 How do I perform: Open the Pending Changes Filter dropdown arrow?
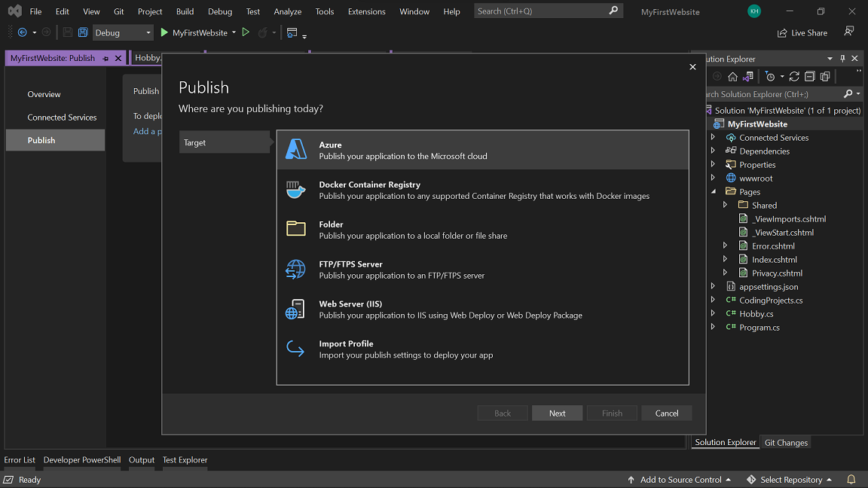pos(782,76)
